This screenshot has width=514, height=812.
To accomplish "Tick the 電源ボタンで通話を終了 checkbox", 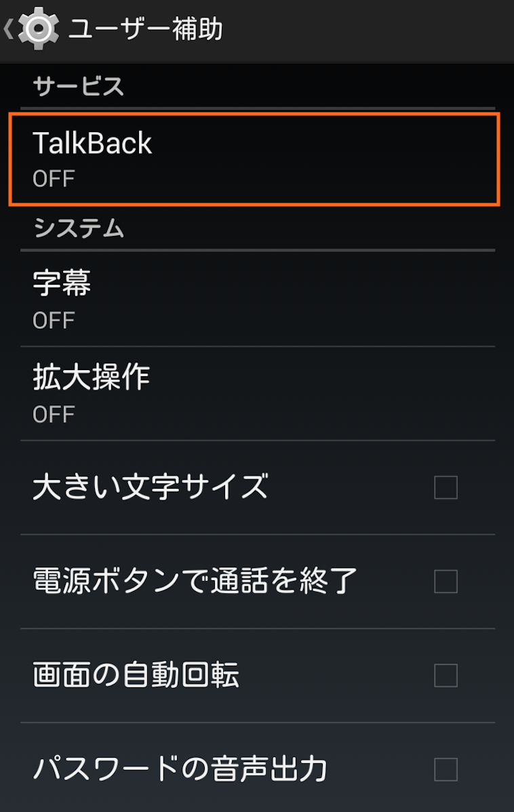I will click(446, 582).
